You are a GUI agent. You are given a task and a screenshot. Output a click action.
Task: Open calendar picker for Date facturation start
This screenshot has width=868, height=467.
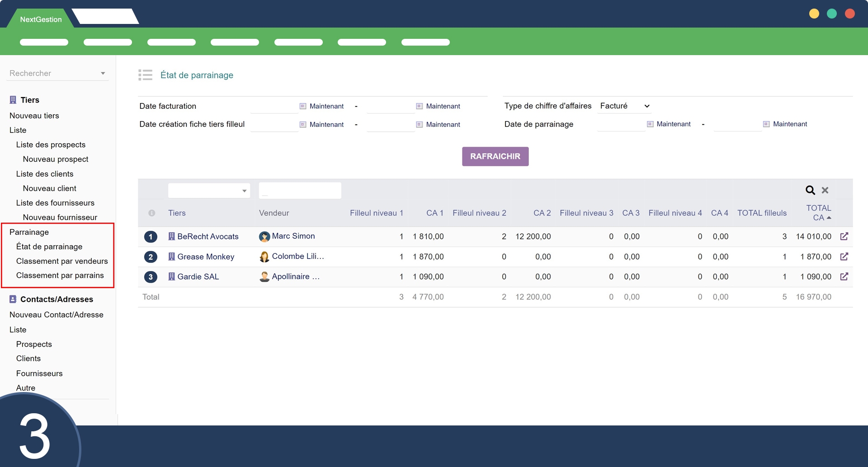[303, 106]
